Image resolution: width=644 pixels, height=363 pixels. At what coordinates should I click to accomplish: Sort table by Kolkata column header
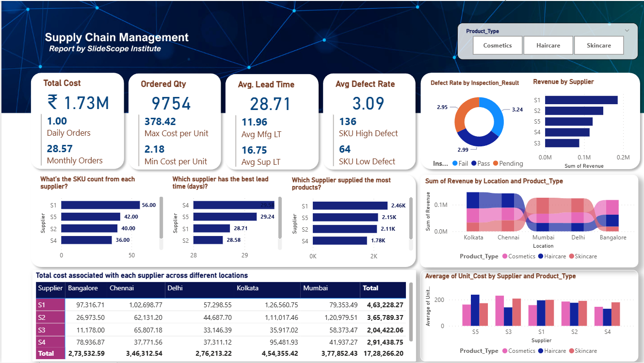[x=247, y=288]
